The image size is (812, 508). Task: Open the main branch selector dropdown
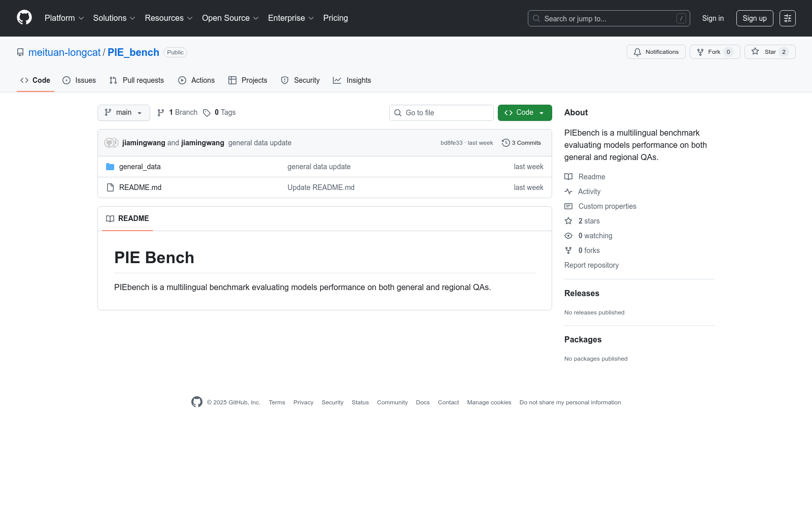[124, 113]
